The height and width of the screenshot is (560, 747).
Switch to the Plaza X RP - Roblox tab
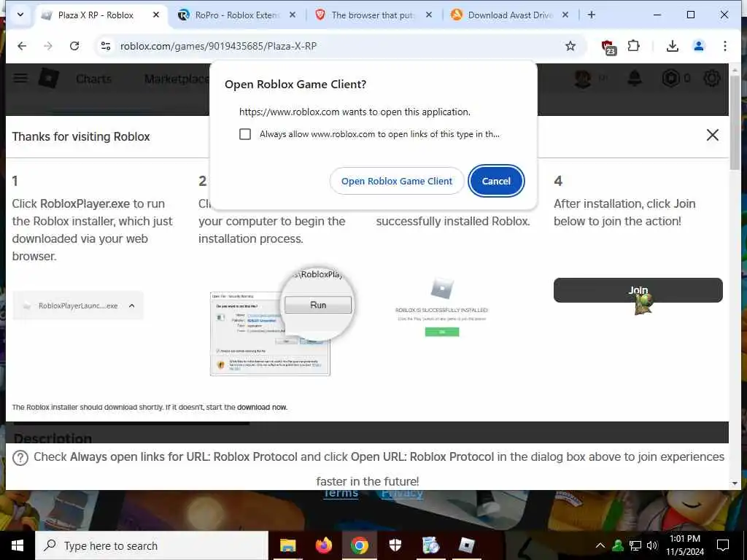(100, 15)
